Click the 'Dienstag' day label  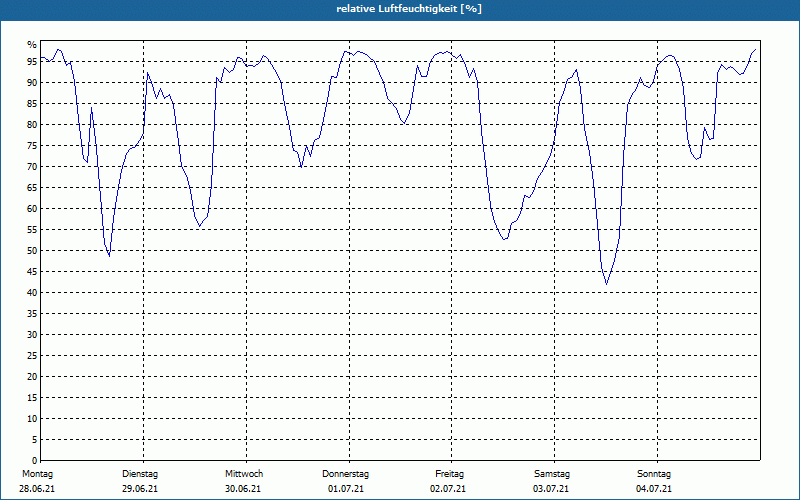[140, 474]
